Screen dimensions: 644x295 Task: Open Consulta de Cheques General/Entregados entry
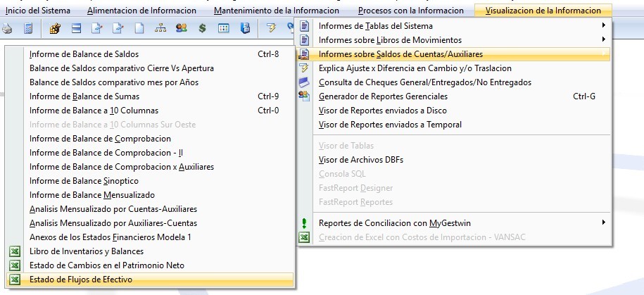click(424, 82)
